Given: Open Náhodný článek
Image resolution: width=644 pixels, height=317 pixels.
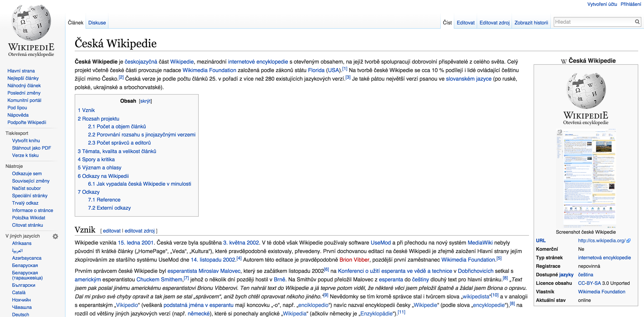Looking at the screenshot, I should click(24, 86).
